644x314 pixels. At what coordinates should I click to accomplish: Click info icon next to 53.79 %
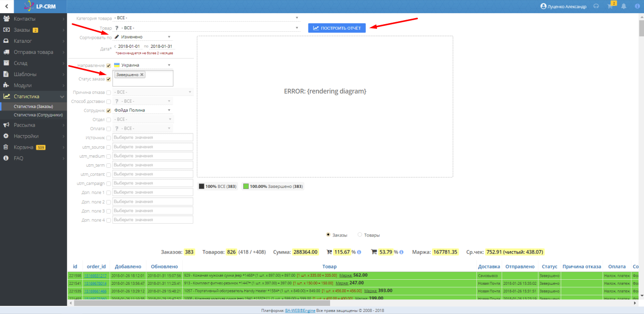coord(401,252)
